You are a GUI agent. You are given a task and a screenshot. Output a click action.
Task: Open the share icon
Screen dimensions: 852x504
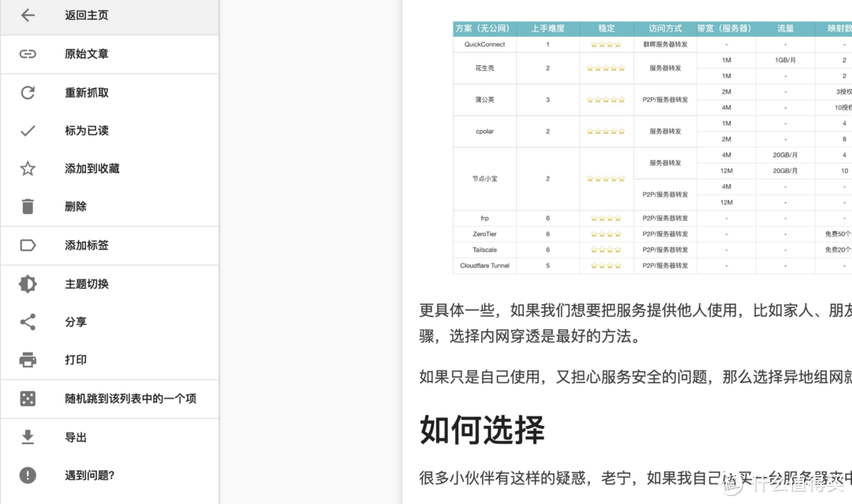[27, 321]
